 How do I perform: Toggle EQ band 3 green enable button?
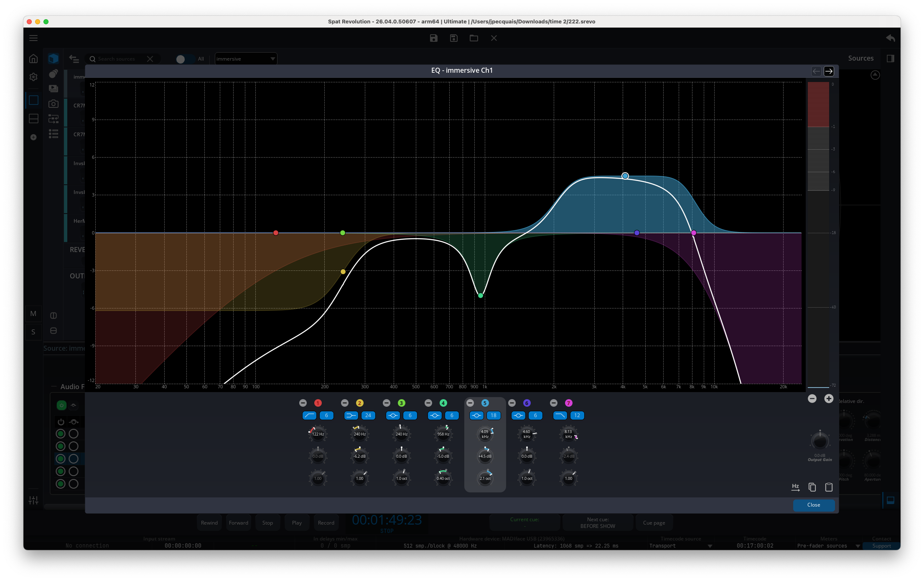pyautogui.click(x=402, y=403)
